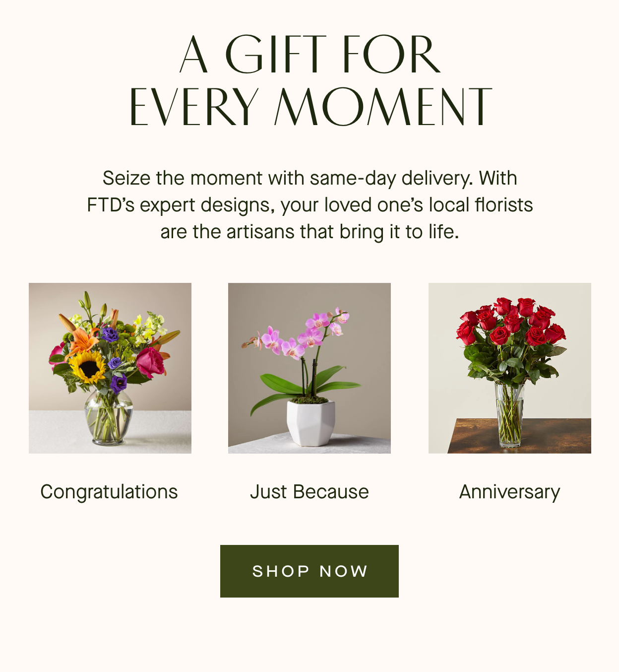Select the Just Because text label

309,492
